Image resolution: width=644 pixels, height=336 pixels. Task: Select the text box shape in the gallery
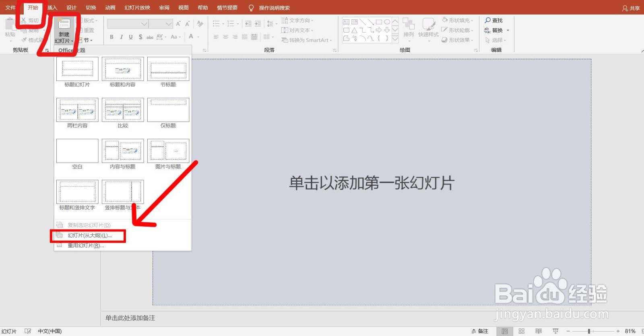[346, 22]
